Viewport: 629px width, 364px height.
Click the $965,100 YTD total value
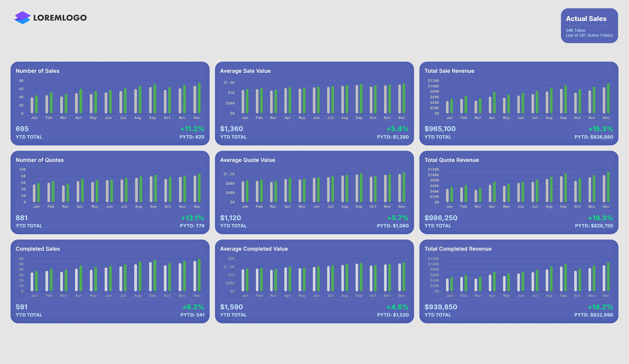point(440,129)
